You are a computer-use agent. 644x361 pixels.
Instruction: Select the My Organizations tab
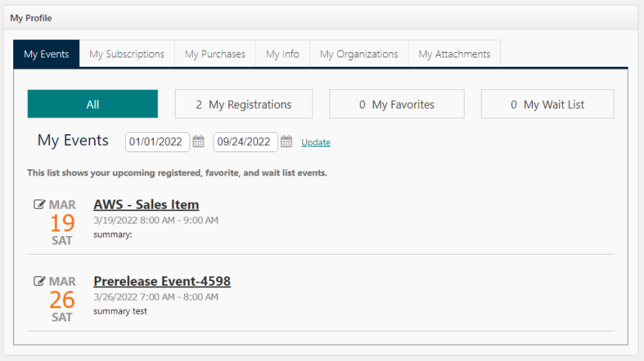[359, 54]
